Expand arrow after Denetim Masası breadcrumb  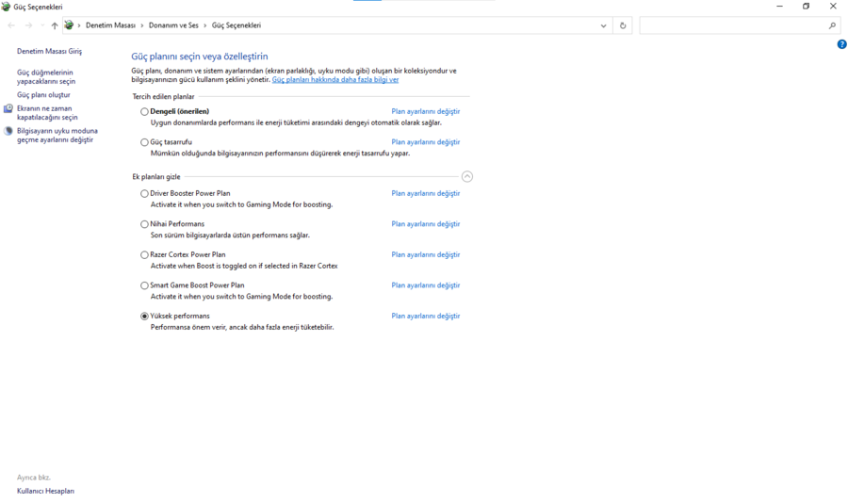click(142, 25)
